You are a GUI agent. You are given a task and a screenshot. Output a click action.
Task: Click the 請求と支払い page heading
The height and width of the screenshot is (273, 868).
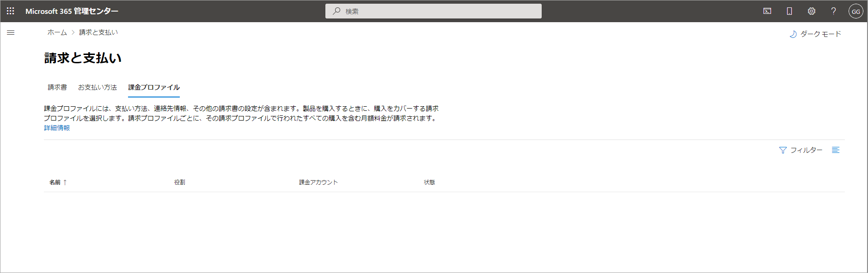click(83, 58)
